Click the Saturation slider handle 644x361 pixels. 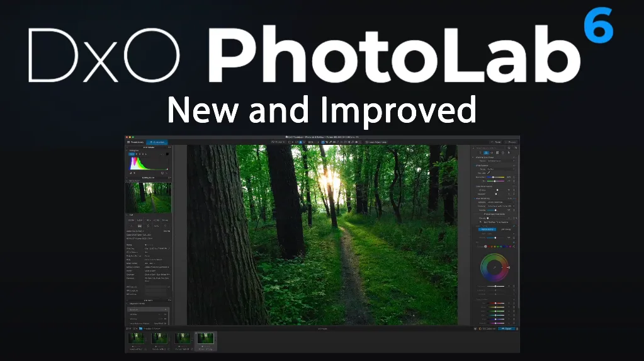[x=496, y=193]
